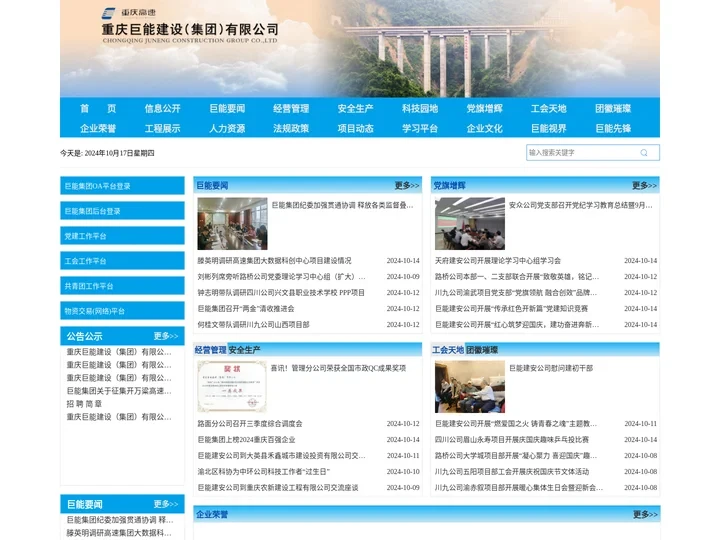Image resolution: width=720 pixels, height=540 pixels.
Task: Open the 巨能集团OA平台登录 sidebar button
Action: tap(122, 186)
